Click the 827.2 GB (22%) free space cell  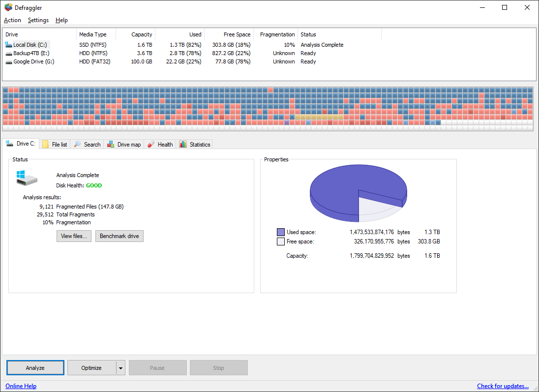pos(231,53)
